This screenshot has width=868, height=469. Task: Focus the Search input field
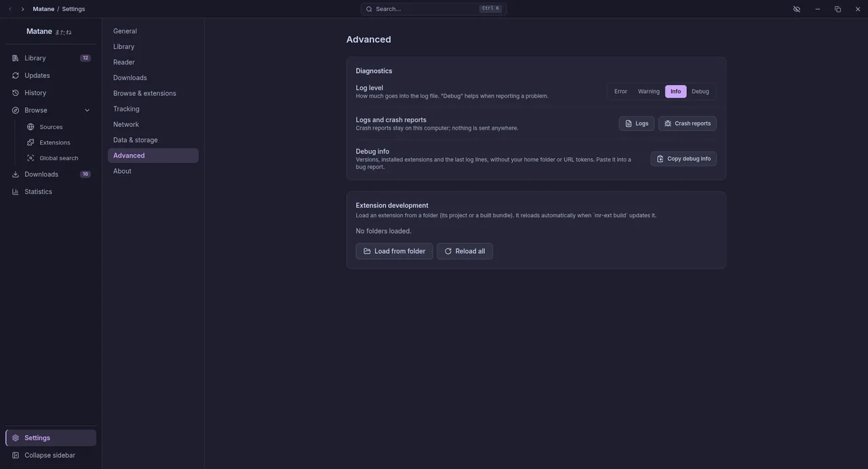click(434, 9)
